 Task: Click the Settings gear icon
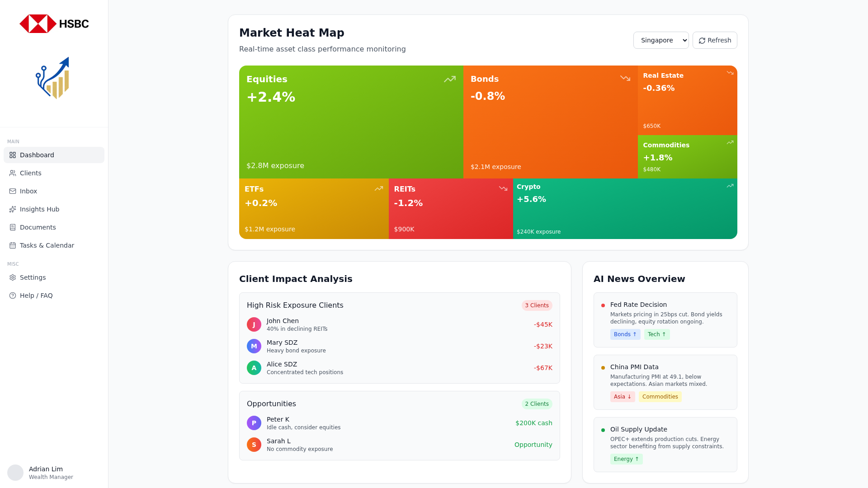coord(13,277)
